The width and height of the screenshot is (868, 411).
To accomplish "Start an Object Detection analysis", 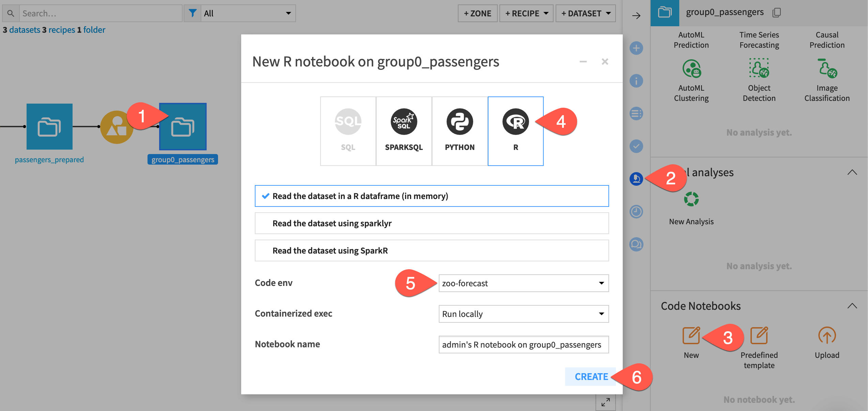I will point(759,81).
